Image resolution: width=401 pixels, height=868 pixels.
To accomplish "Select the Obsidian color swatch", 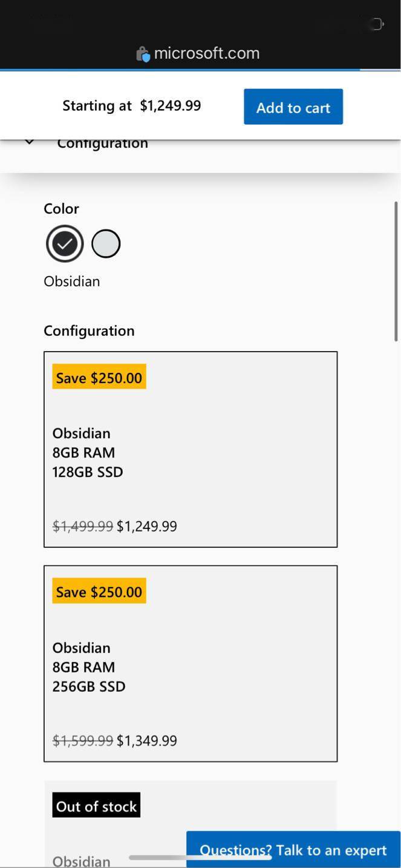I will (65, 243).
